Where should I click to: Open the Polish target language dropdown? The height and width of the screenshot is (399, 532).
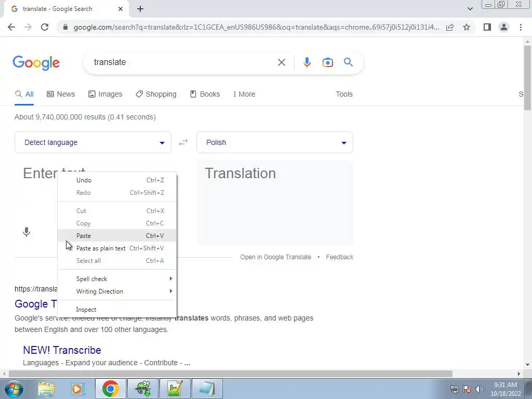coord(274,142)
